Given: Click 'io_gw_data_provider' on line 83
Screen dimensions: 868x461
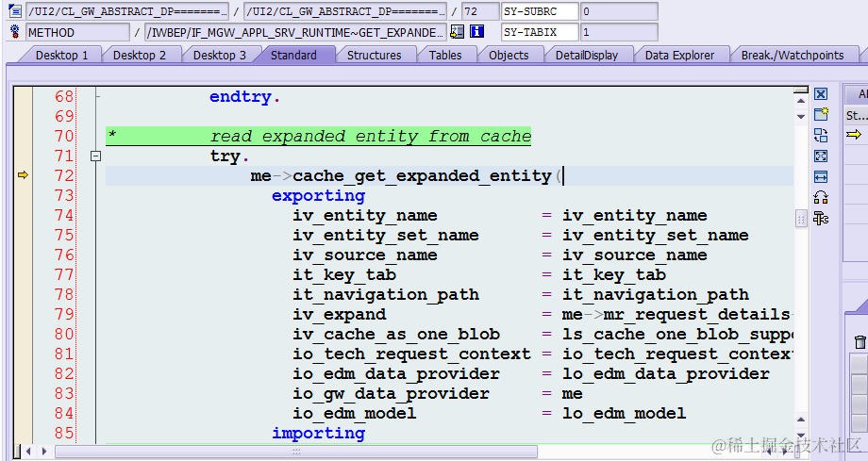Looking at the screenshot, I should (x=391, y=393).
